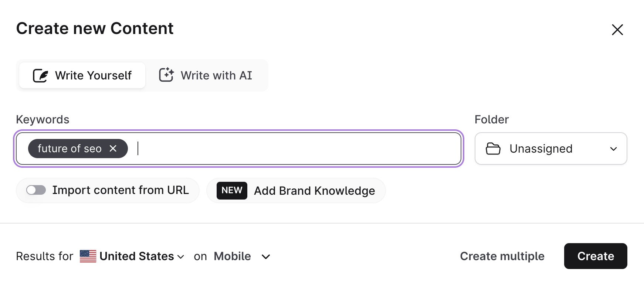Expand the Folder dropdown chevron
The width and height of the screenshot is (644, 286).
[x=614, y=149]
